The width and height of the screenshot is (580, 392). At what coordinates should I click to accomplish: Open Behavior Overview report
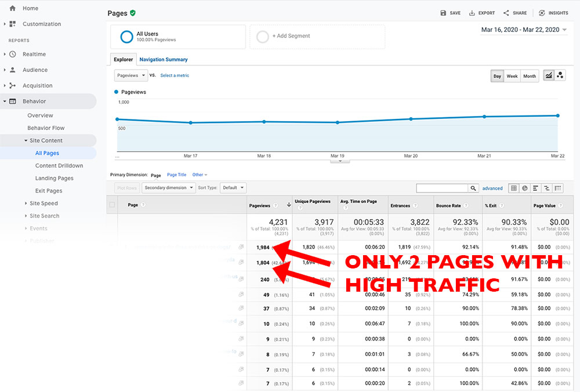pyautogui.click(x=40, y=115)
